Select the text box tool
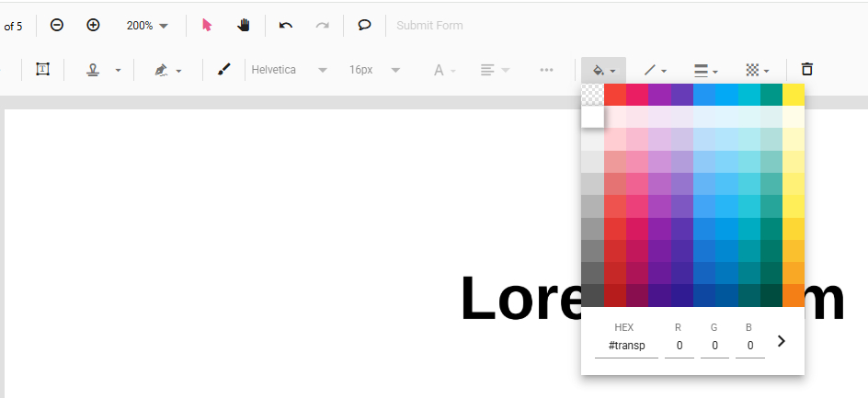The height and width of the screenshot is (398, 868). (42, 69)
